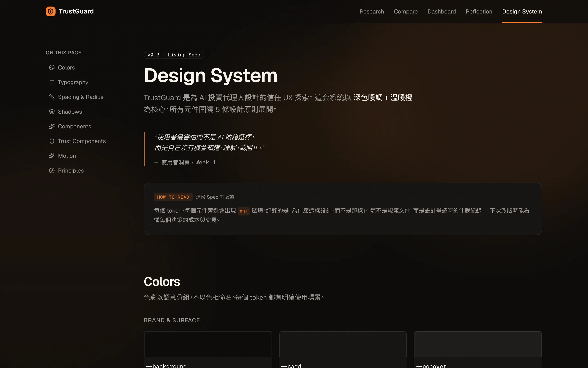
Task: Switch to the Compare nav tab
Action: click(x=406, y=11)
